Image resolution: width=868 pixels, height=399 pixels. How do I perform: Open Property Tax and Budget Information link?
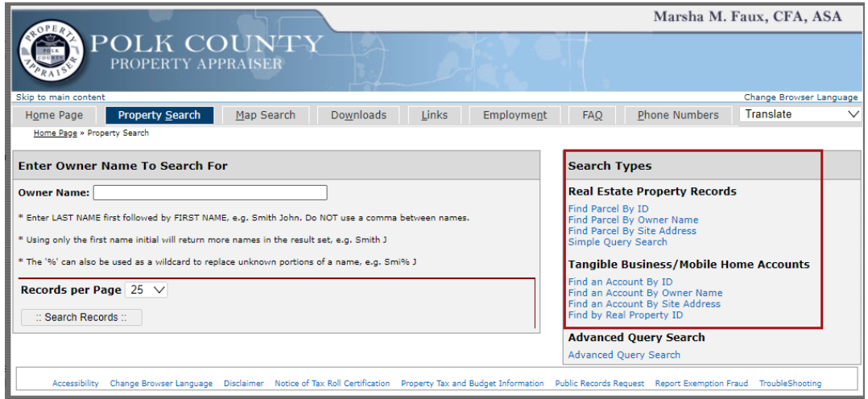[x=472, y=383]
